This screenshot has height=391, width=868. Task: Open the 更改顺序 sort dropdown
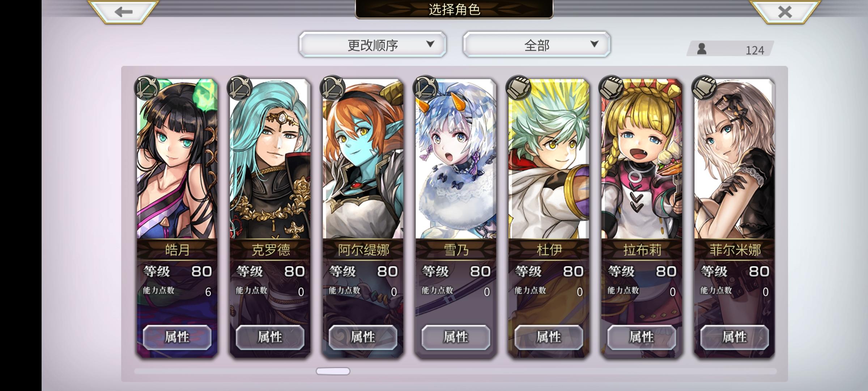click(373, 45)
